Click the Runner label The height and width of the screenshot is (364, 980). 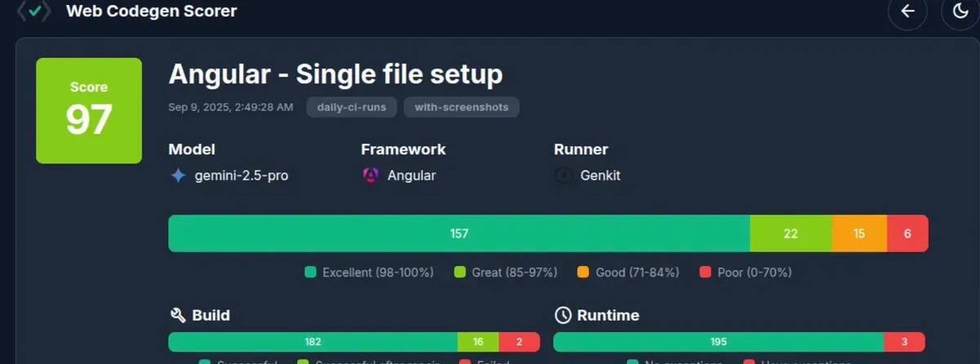[x=581, y=149]
